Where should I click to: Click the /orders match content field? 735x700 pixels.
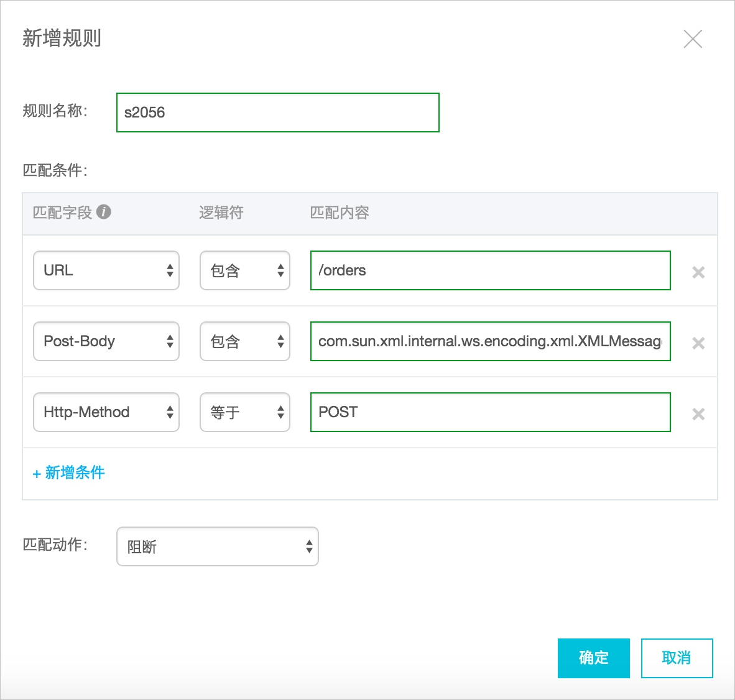click(490, 270)
